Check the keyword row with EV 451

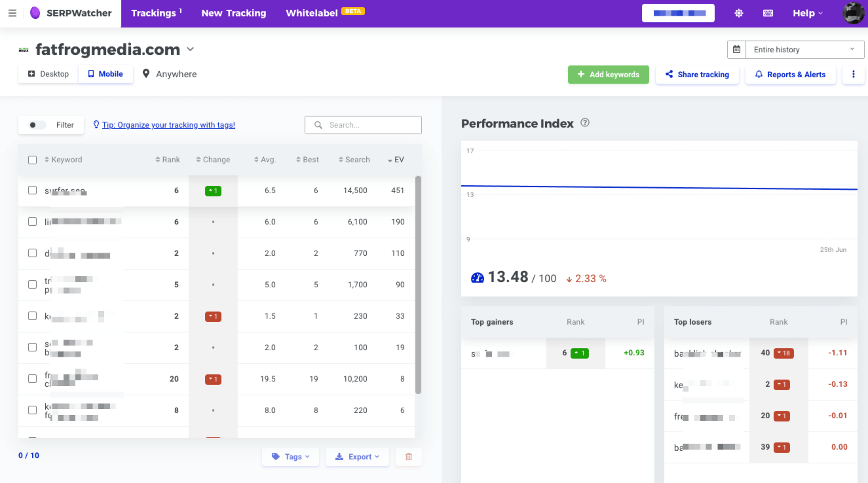tap(33, 190)
